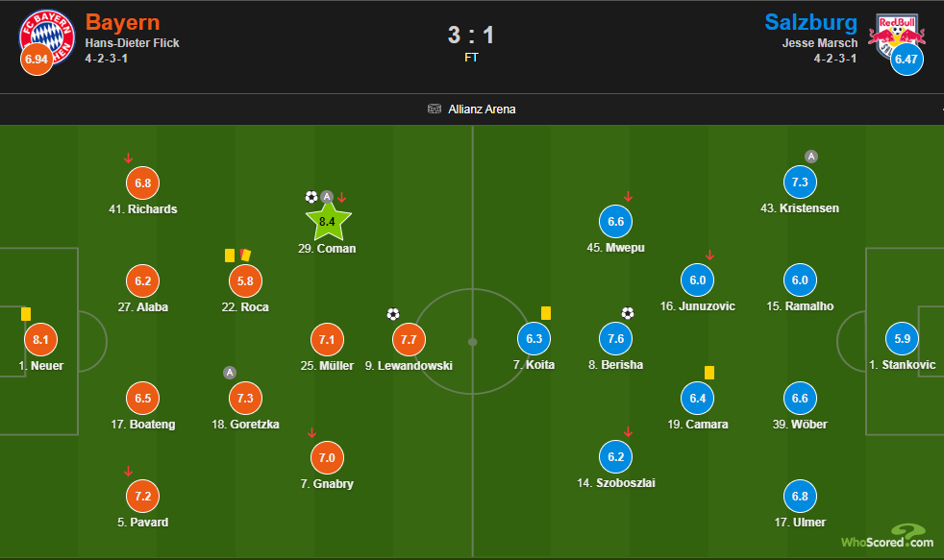Click the substitution arrow above Richards

[129, 158]
